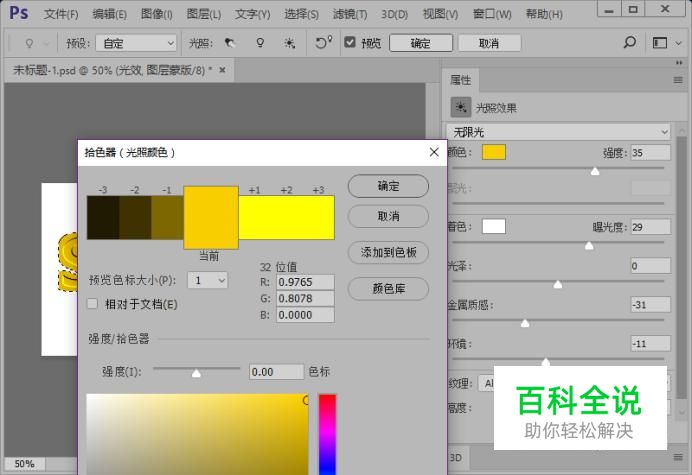Add a new point light
692x475 pixels.
tap(260, 43)
